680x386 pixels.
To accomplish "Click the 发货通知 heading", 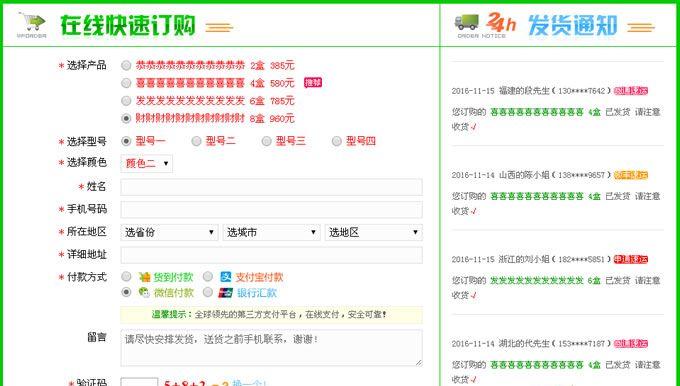I will point(572,25).
